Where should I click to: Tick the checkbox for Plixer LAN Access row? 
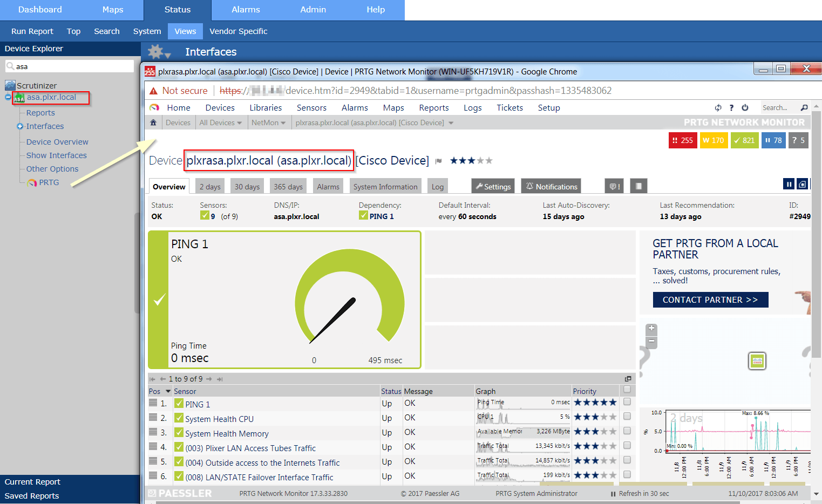(627, 445)
